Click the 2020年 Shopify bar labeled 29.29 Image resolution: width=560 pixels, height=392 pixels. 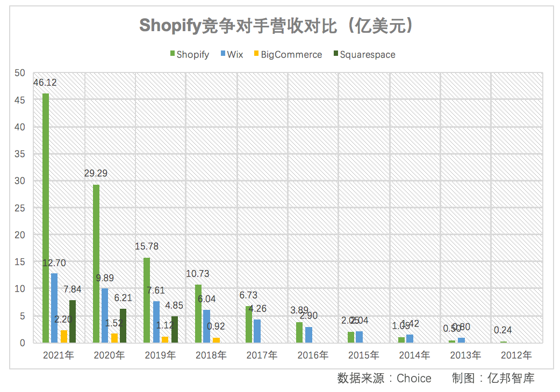pyautogui.click(x=96, y=264)
